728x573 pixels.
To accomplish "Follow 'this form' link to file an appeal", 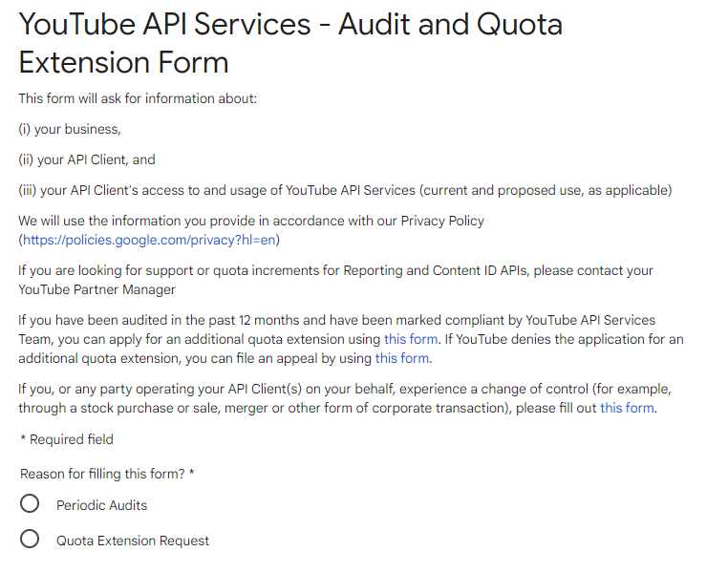I will (x=402, y=359).
